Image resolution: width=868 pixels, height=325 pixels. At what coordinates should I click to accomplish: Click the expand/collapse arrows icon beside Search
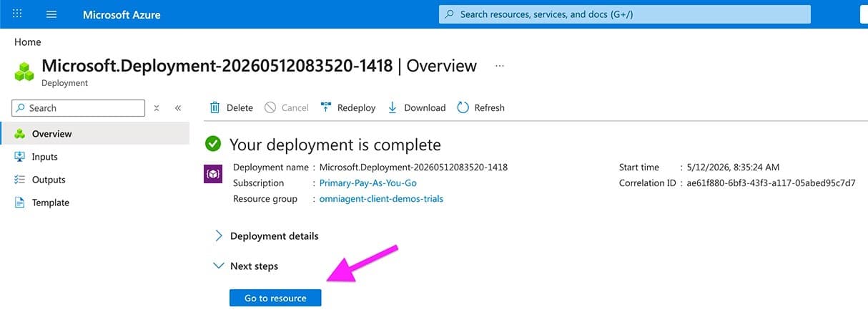click(157, 108)
